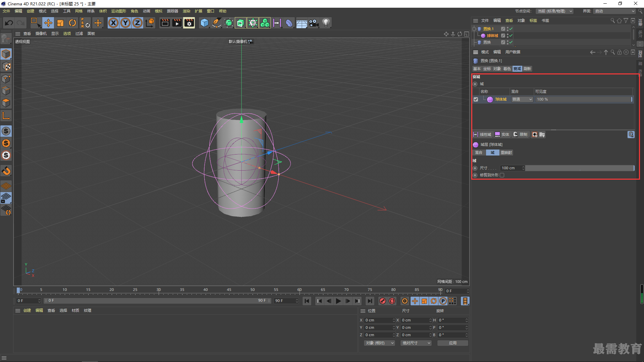Open the 界面 layout dropdown showing 启动
This screenshot has width=644, height=362.
pyautogui.click(x=614, y=11)
